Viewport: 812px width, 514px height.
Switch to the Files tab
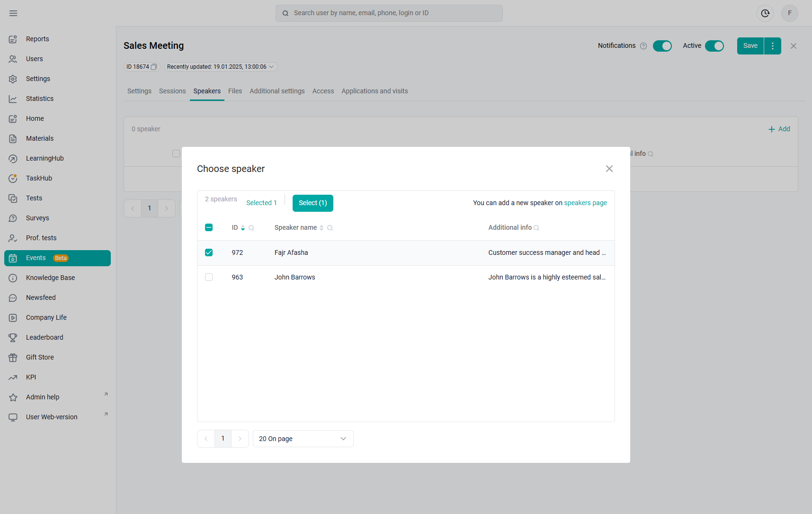point(235,91)
